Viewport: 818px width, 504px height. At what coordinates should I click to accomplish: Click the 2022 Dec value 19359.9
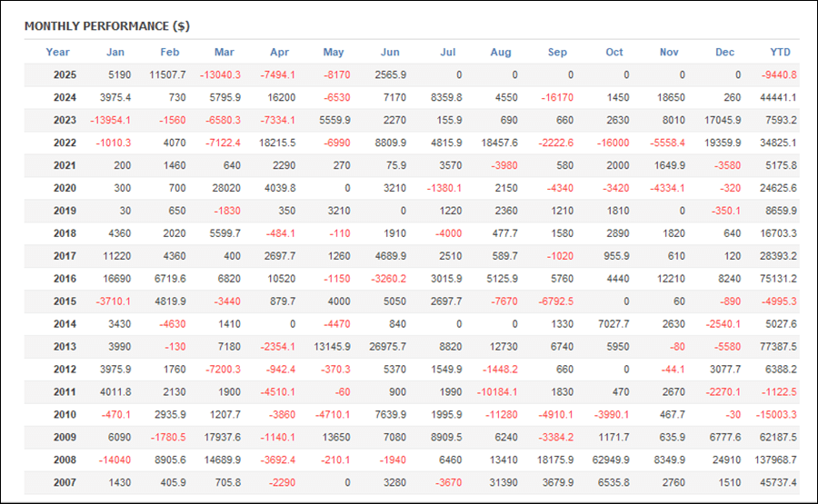click(x=723, y=143)
